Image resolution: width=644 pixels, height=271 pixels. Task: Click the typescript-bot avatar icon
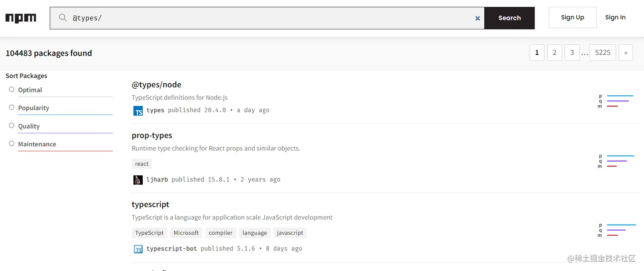point(138,249)
